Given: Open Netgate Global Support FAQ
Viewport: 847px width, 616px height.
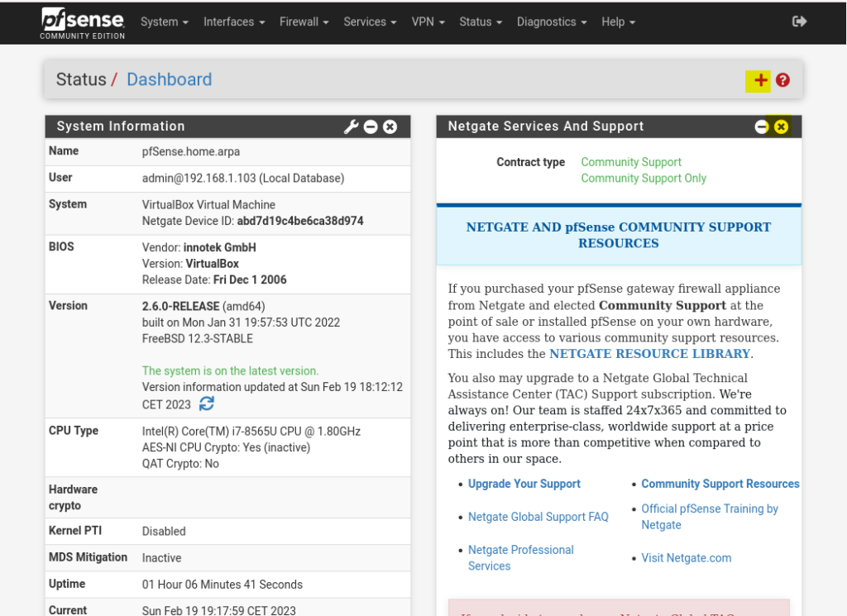Looking at the screenshot, I should [538, 517].
